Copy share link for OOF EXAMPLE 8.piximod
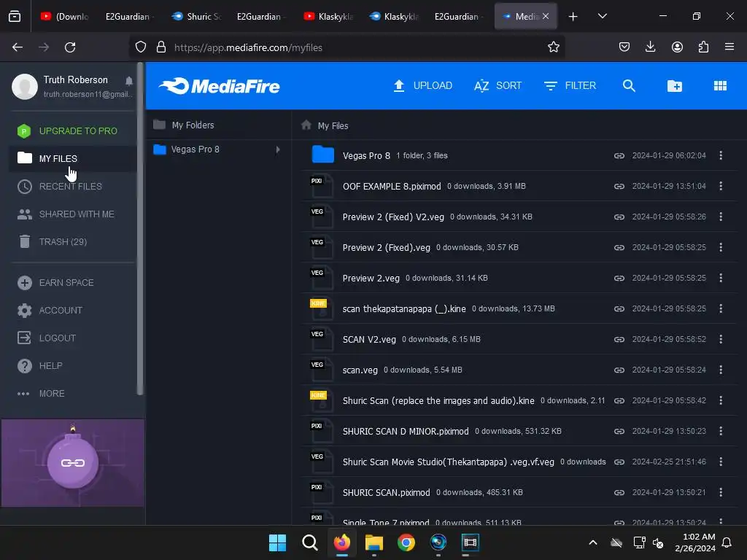Image resolution: width=747 pixels, height=560 pixels. pos(619,186)
